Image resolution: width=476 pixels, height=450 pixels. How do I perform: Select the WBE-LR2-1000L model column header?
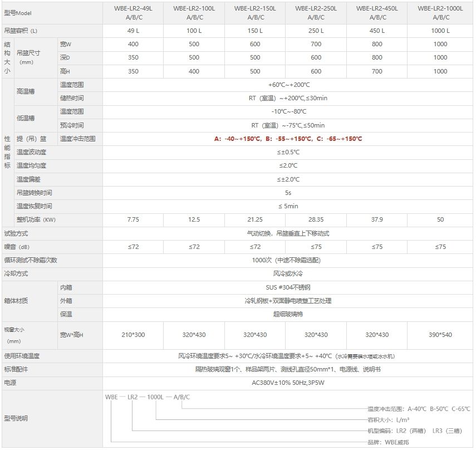pos(440,13)
